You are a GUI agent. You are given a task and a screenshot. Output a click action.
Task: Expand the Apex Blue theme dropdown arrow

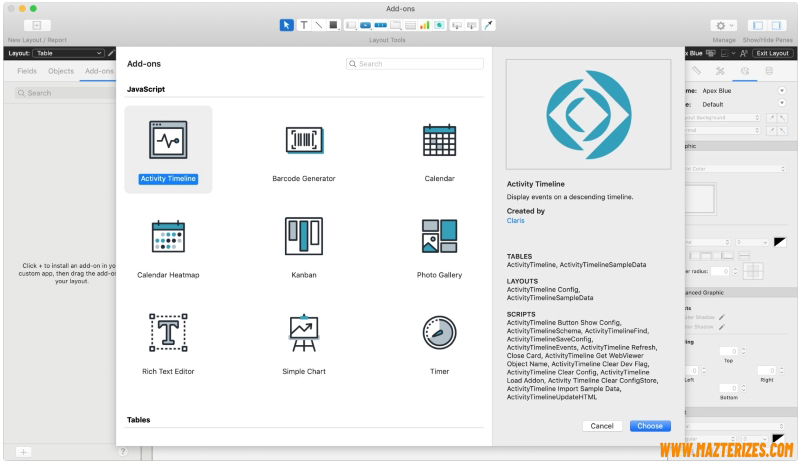point(782,90)
